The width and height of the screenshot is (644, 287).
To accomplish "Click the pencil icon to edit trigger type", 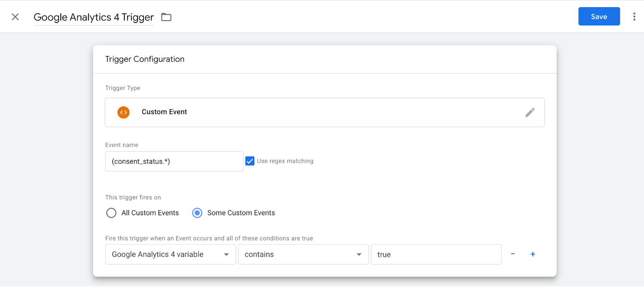I will coord(530,112).
